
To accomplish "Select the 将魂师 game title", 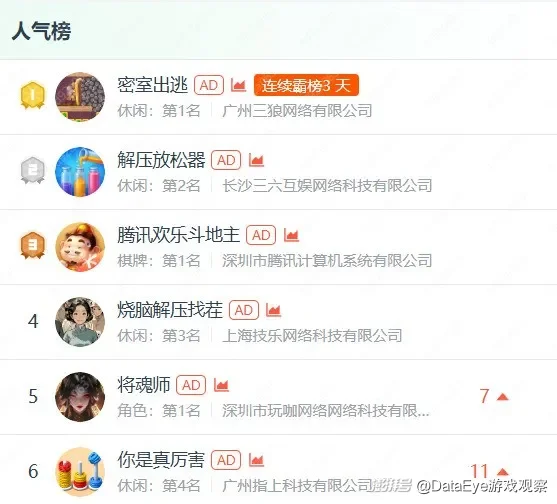I will click(144, 385).
